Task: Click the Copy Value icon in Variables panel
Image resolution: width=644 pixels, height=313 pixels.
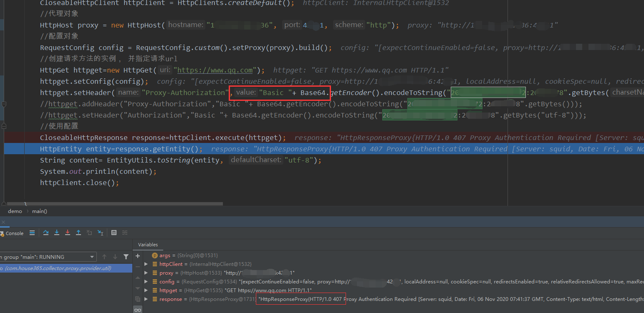Action: (138, 299)
